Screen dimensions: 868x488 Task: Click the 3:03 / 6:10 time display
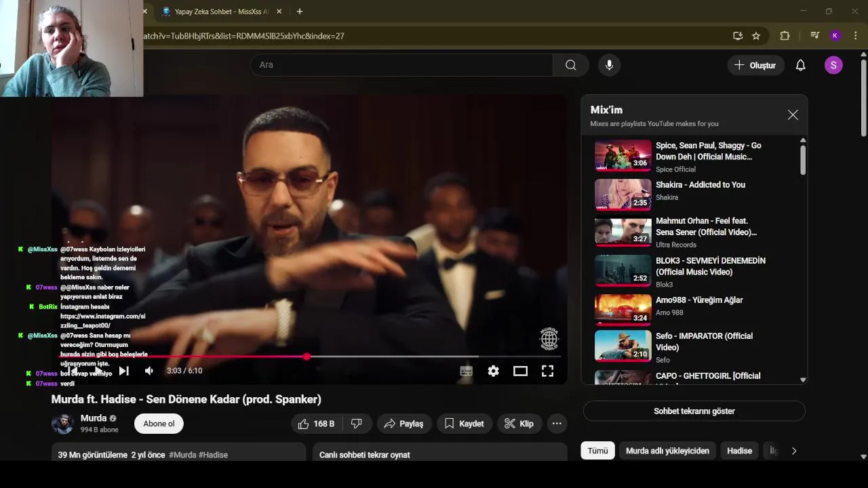pos(184,371)
